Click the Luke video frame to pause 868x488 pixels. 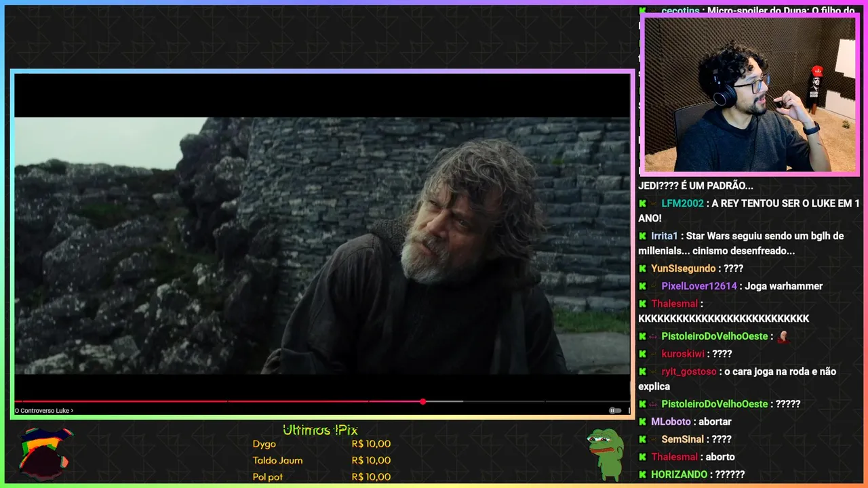(322, 245)
